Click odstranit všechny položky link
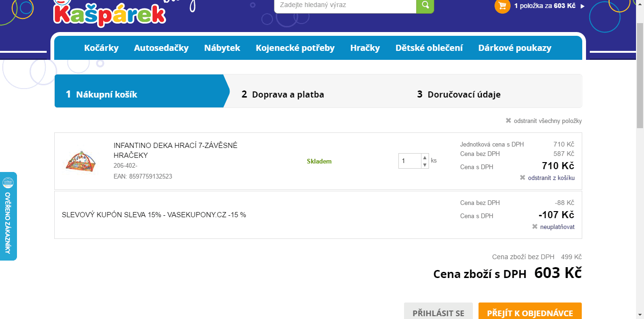Viewport: 644px width, 319px height. tap(548, 121)
